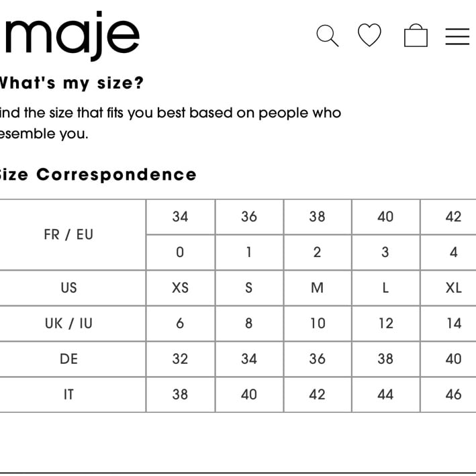Open the wishlist heart icon
The height and width of the screenshot is (476, 476).
[x=369, y=35]
